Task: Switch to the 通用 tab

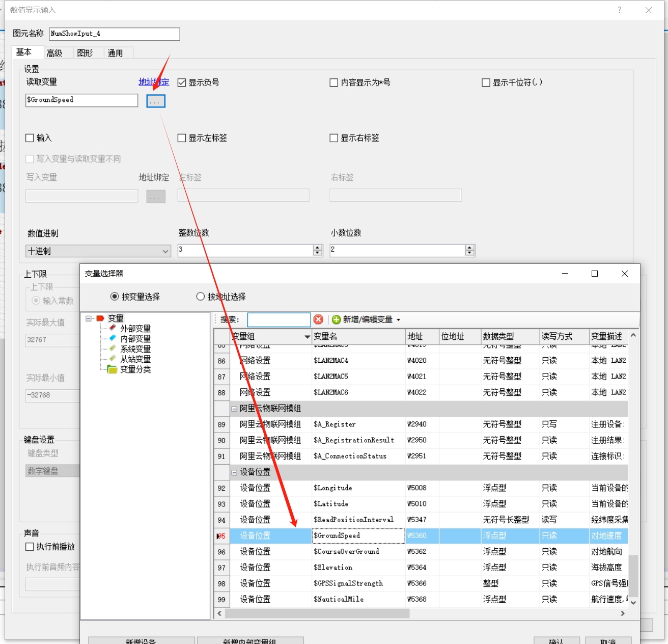Action: point(116,53)
